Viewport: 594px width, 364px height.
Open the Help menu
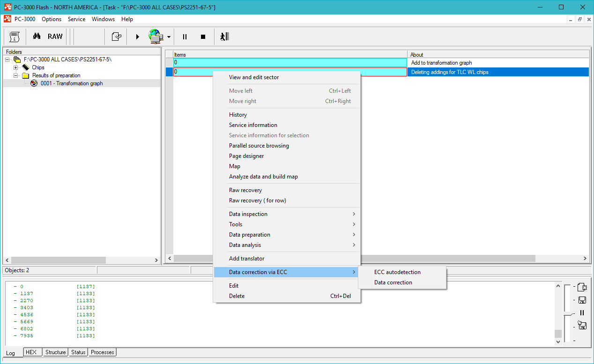[127, 19]
